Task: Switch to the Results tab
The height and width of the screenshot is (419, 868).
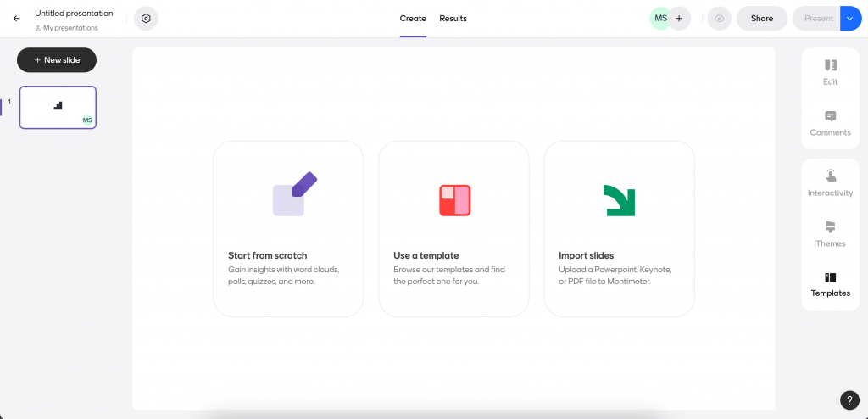Action: (453, 19)
